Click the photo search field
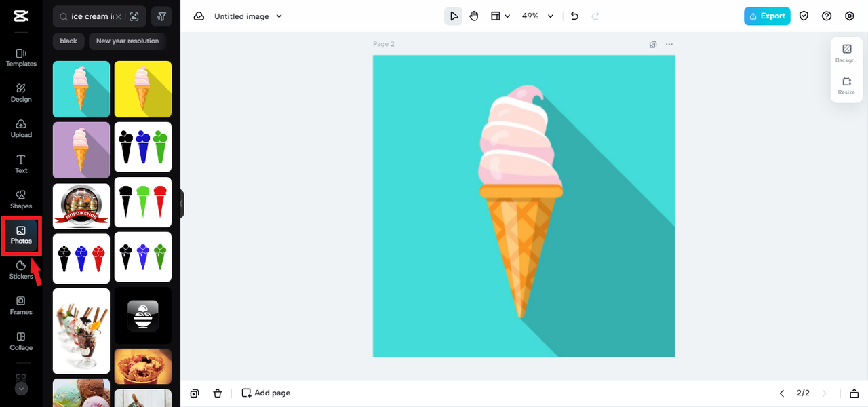This screenshot has height=407, width=868. (x=100, y=16)
